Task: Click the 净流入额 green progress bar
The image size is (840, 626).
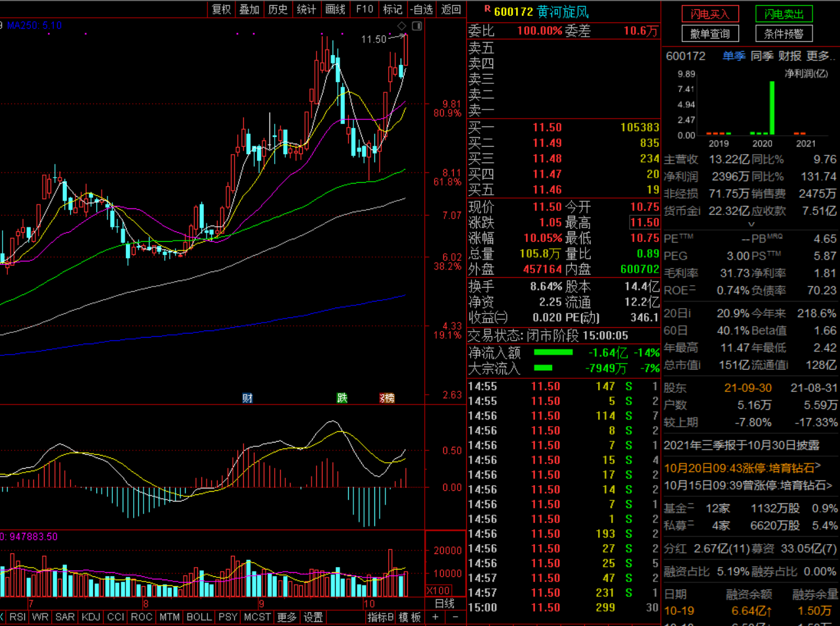Action: (553, 353)
